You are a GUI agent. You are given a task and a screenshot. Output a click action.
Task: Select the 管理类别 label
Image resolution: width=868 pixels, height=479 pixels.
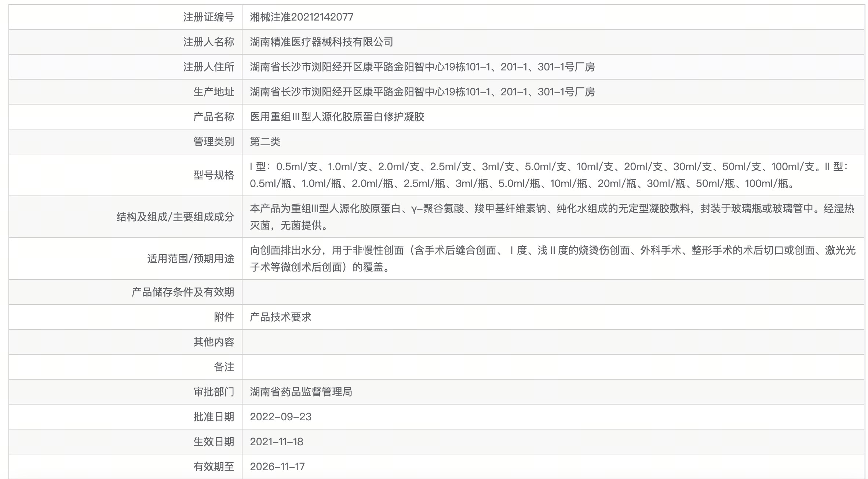tap(214, 142)
